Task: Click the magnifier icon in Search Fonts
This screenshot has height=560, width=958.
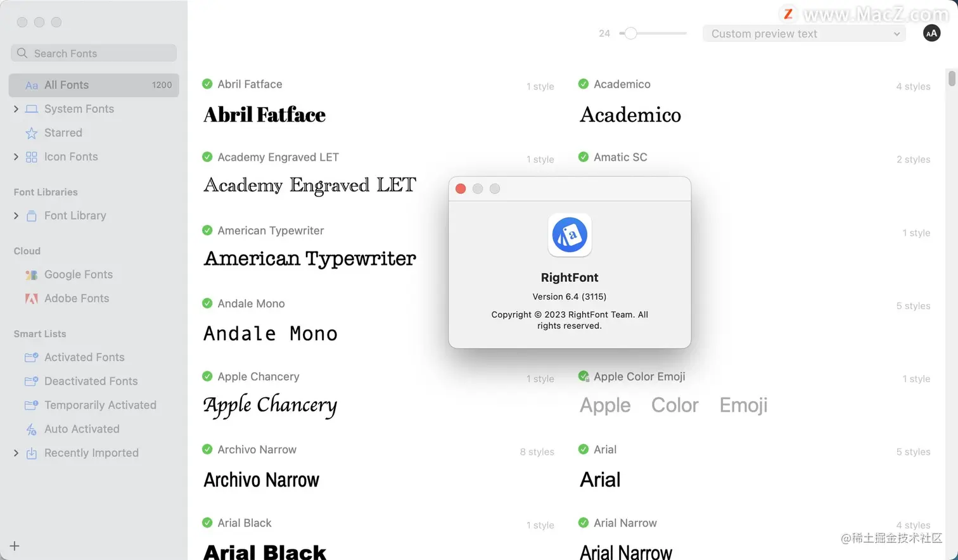Action: pos(22,53)
